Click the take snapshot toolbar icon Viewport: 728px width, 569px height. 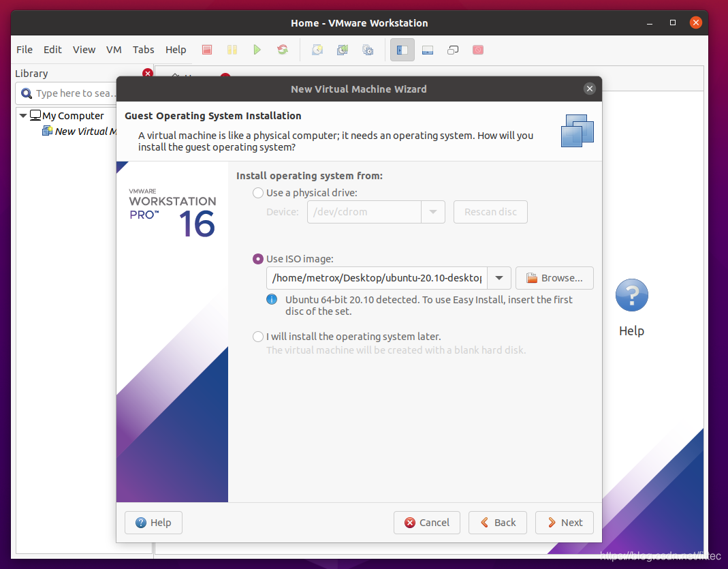point(317,50)
